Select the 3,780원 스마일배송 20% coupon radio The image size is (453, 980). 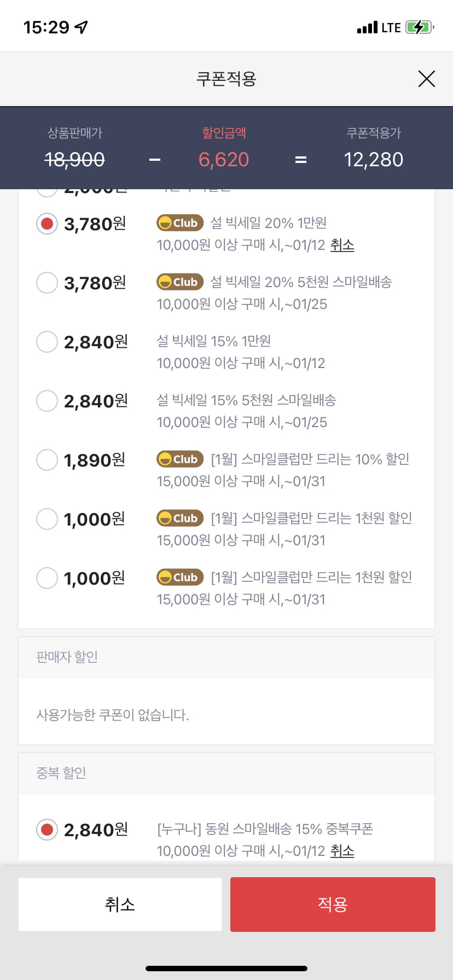pos(47,283)
